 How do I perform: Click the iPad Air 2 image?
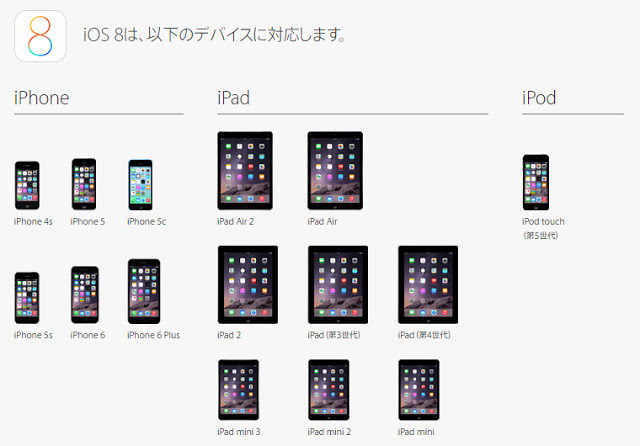pos(245,171)
